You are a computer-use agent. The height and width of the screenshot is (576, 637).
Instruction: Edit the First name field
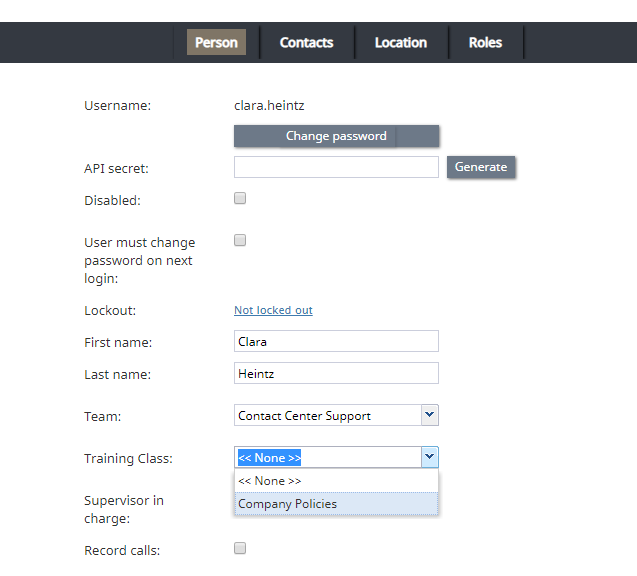pyautogui.click(x=336, y=341)
